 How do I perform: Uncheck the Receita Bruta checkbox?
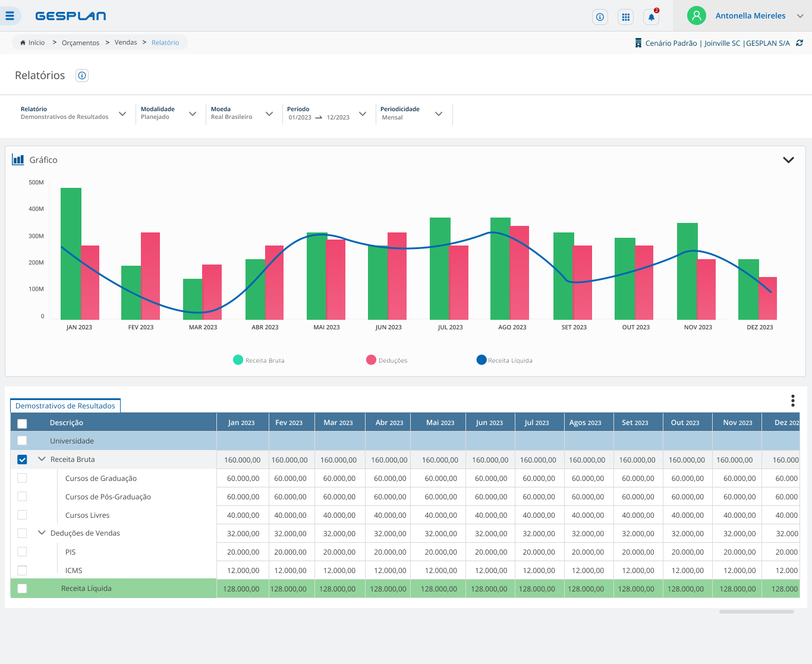[22, 460]
